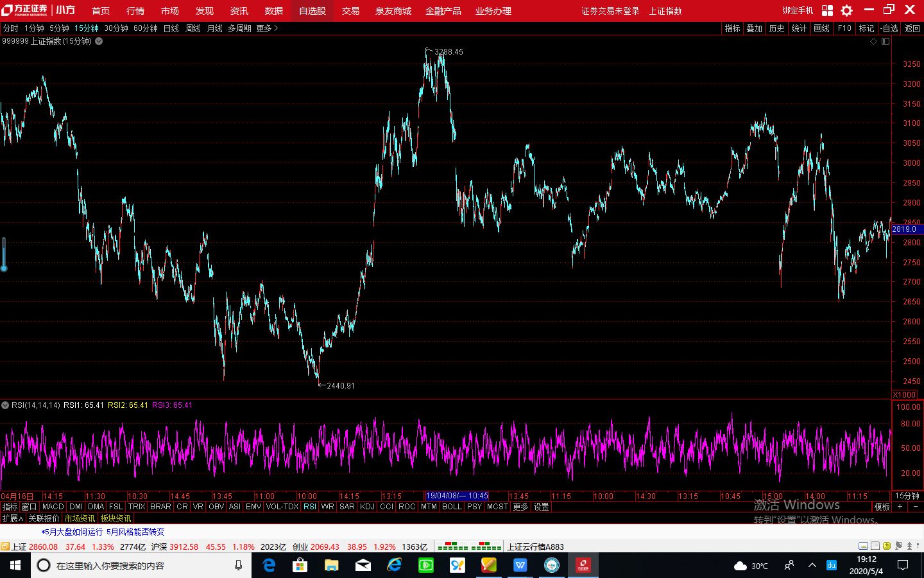
Task: Select VOL-TDX indicator
Action: pyautogui.click(x=282, y=507)
